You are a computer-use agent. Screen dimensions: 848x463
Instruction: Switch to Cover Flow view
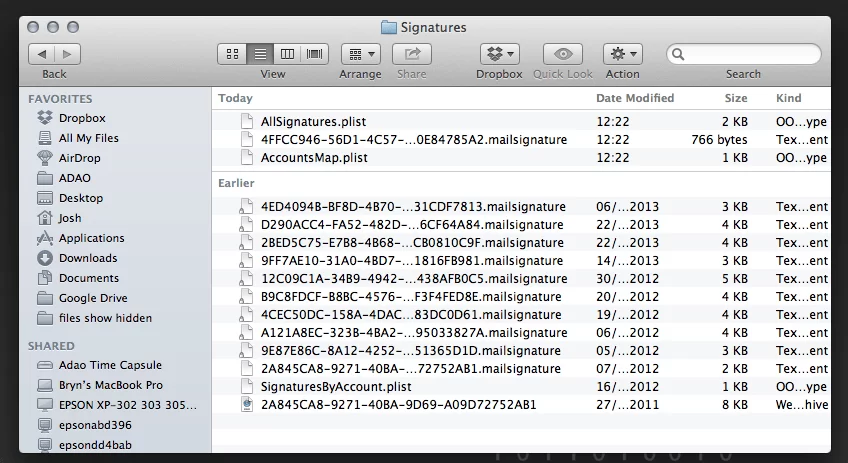[315, 54]
